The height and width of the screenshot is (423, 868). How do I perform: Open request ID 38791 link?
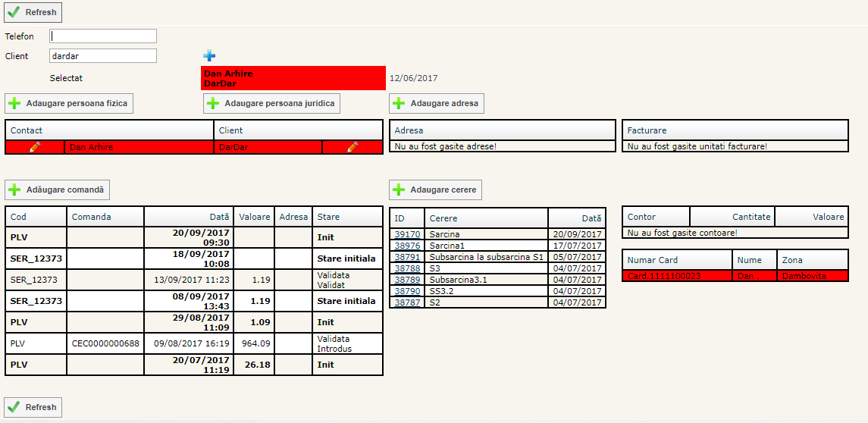point(407,257)
